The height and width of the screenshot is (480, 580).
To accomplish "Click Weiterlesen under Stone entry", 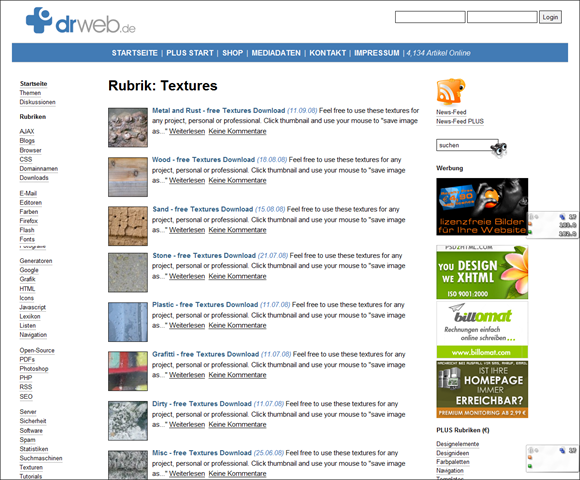I will coord(187,276).
